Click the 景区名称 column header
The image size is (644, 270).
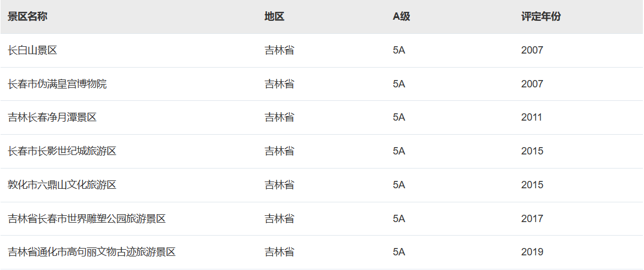pos(28,16)
